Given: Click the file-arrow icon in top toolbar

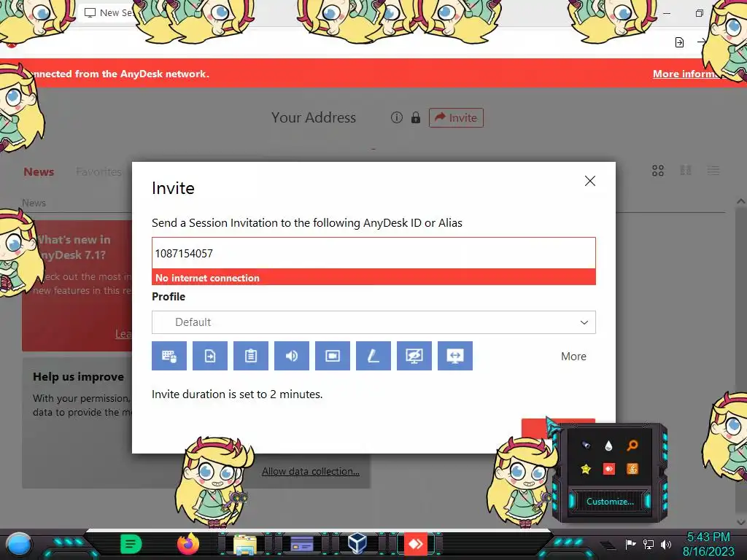Looking at the screenshot, I should 679,42.
